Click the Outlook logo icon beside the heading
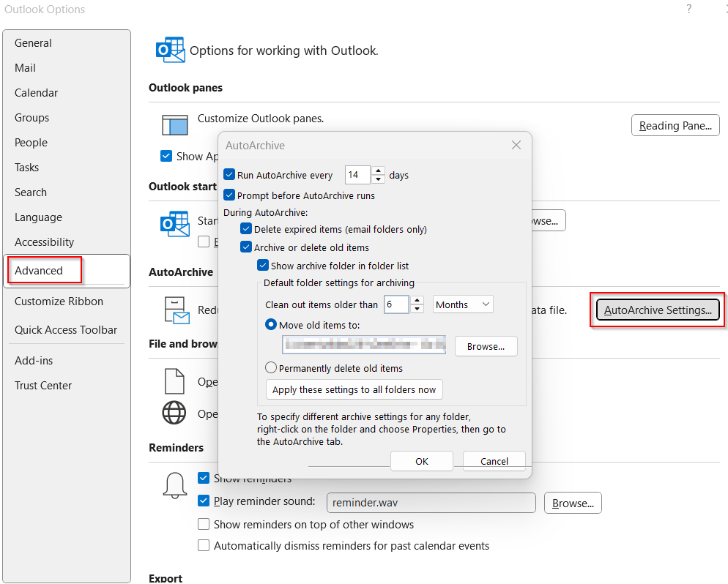The width and height of the screenshot is (728, 584). coord(171,50)
